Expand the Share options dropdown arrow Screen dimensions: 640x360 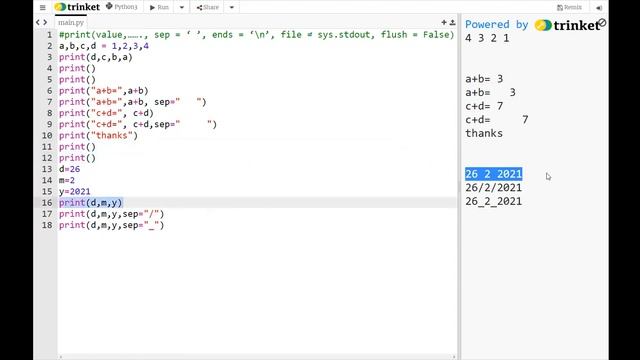(x=231, y=7)
